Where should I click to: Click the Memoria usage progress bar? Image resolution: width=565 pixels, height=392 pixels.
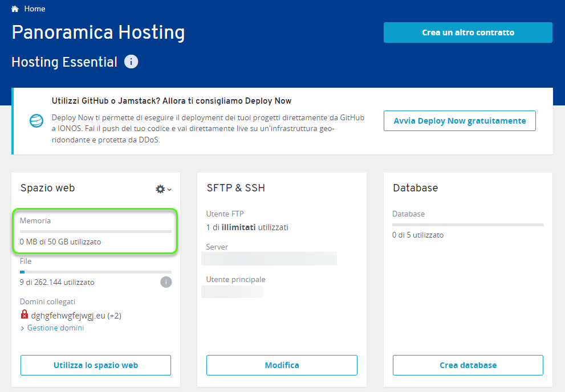[x=96, y=231]
